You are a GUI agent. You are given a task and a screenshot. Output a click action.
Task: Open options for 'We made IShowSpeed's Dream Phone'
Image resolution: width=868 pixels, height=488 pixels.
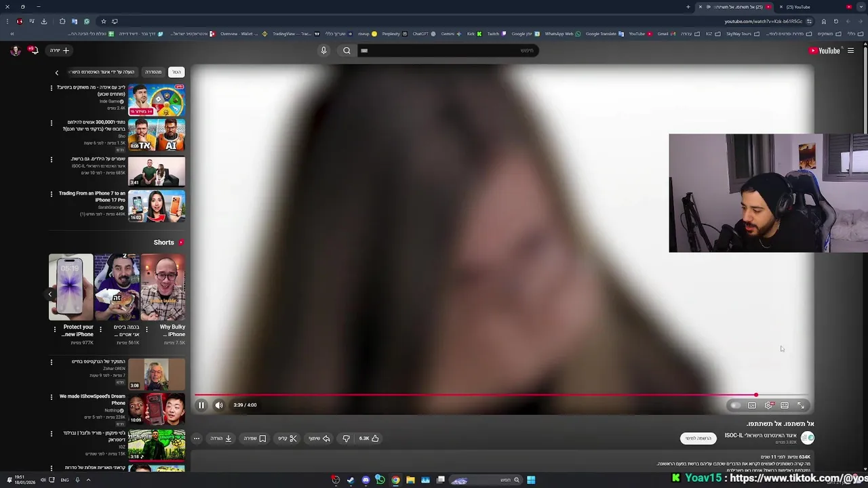point(51,397)
